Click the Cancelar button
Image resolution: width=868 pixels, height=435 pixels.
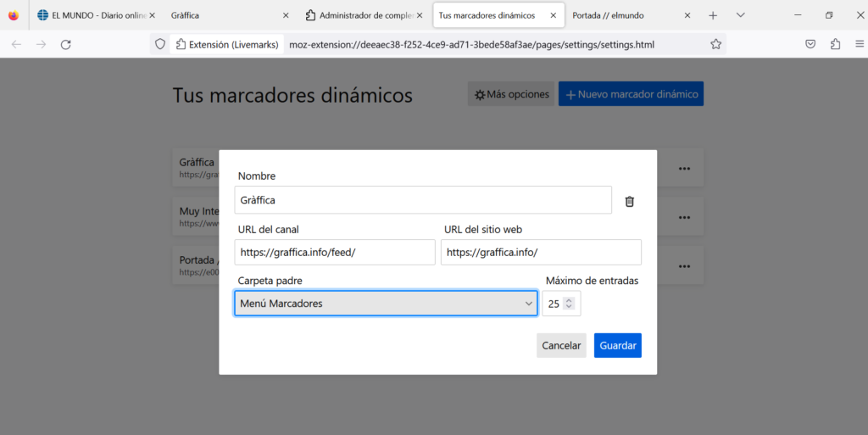[x=561, y=345]
